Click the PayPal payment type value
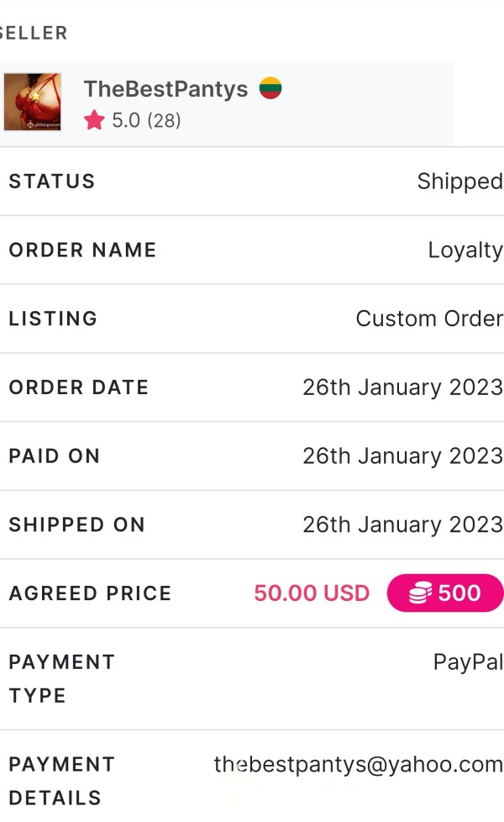The height and width of the screenshot is (822, 504). (x=468, y=662)
